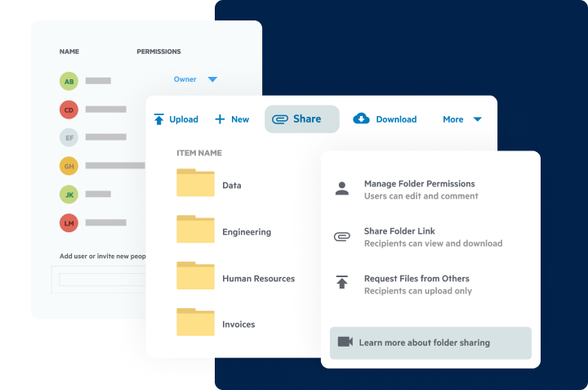Click the New plus icon
Image resolution: width=588 pixels, height=390 pixels.
[220, 119]
